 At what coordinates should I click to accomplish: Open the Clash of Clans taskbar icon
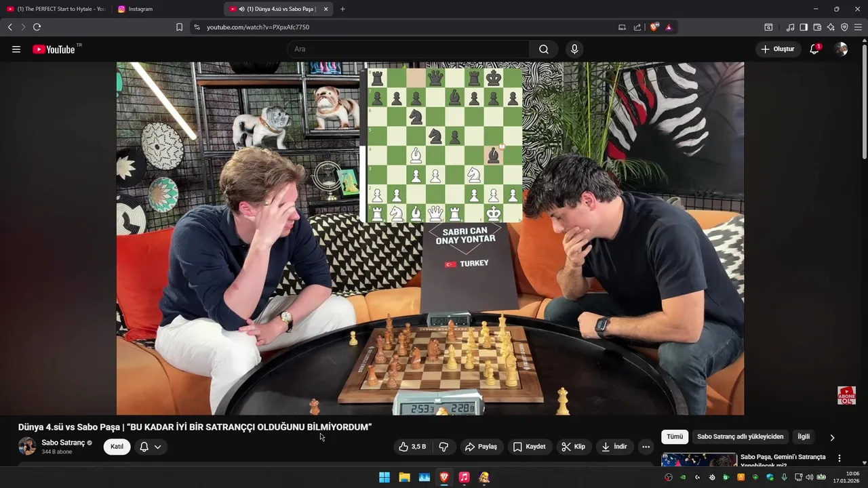[x=484, y=477]
